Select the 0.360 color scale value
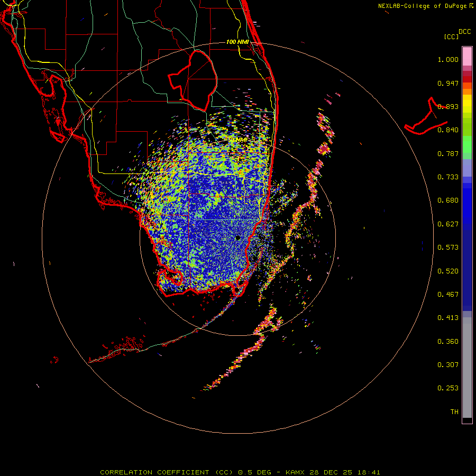 point(448,342)
